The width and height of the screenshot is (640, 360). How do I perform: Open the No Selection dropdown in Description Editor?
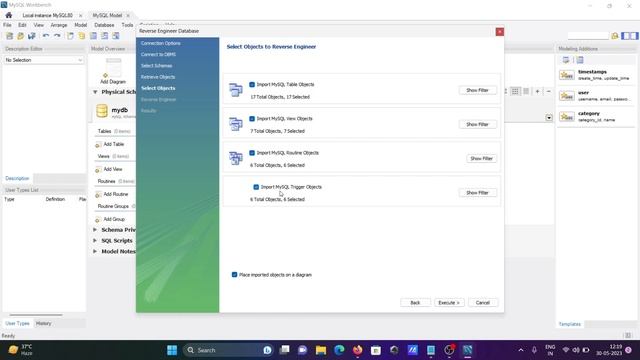tap(44, 60)
